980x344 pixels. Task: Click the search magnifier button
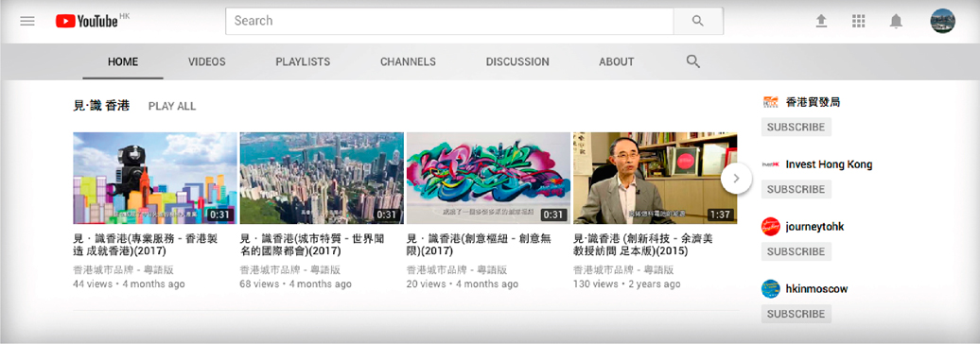[698, 21]
